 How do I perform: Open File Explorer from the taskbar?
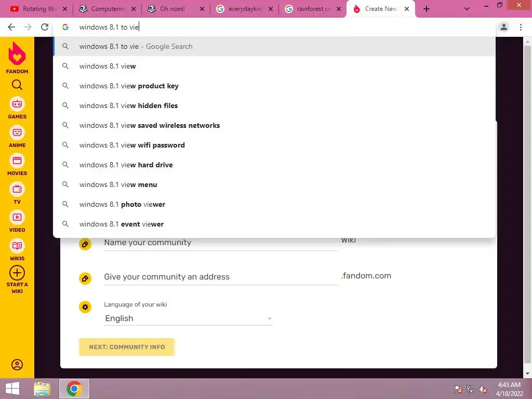(x=42, y=389)
